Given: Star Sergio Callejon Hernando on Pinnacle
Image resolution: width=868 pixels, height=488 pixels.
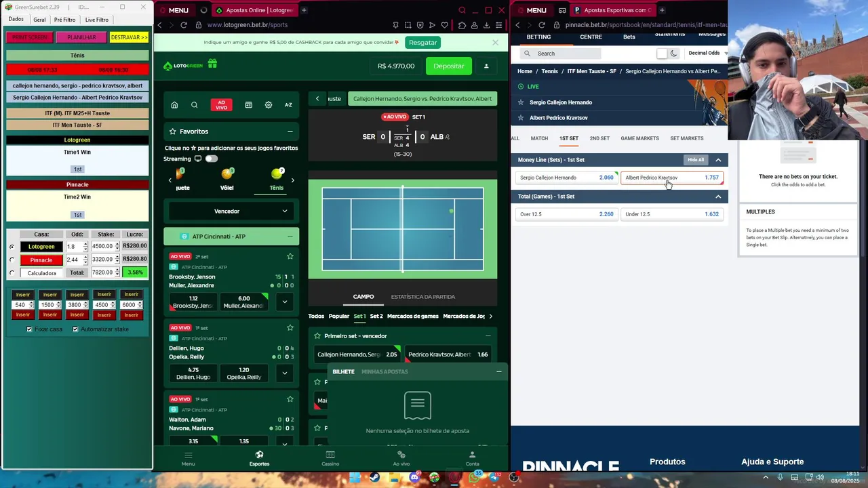Looking at the screenshot, I should pos(521,102).
